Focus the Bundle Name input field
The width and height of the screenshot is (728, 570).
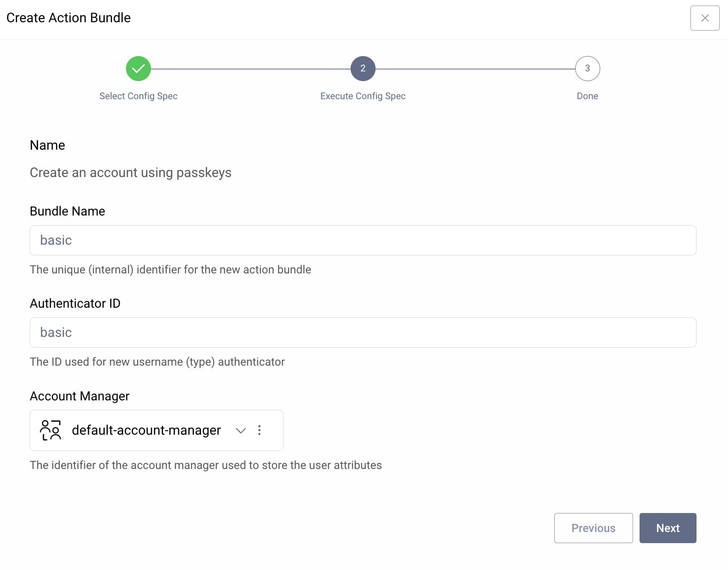pos(363,240)
